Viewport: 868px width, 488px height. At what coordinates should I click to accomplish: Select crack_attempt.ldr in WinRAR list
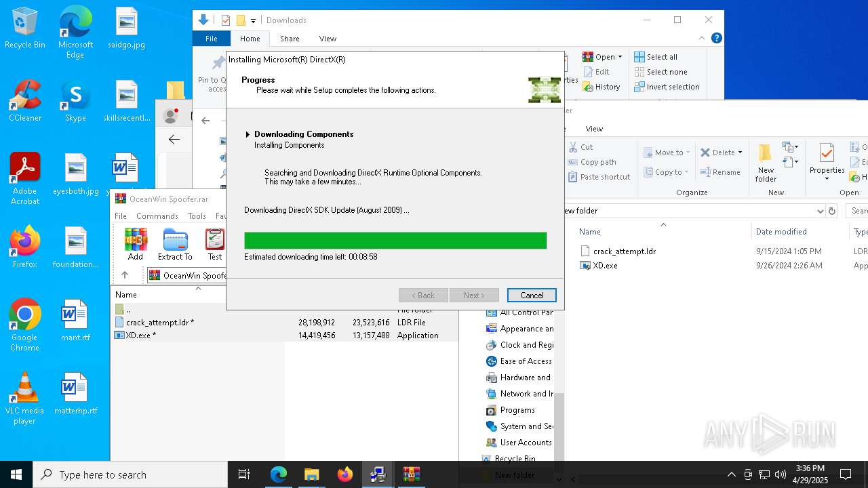point(285,323)
